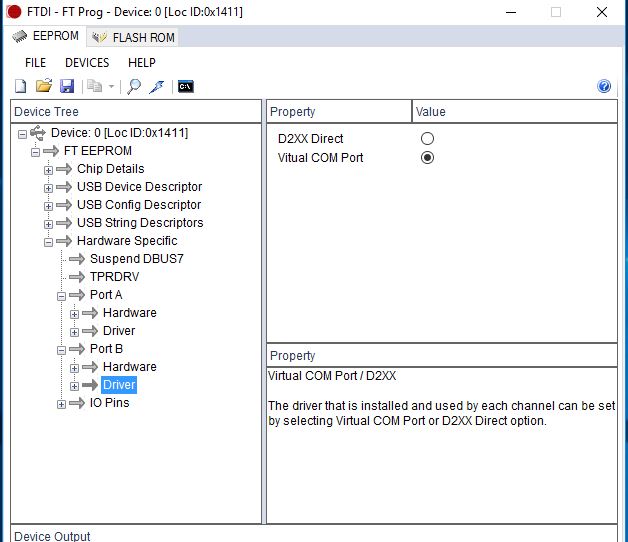This screenshot has width=628, height=542.
Task: Click the chip icon on EEPROM tab
Action: coord(20,36)
